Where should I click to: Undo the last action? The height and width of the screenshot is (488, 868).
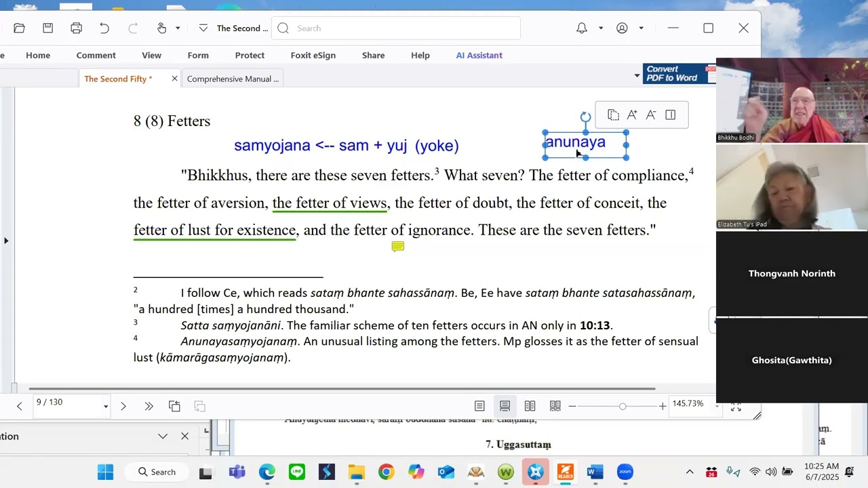click(x=104, y=28)
